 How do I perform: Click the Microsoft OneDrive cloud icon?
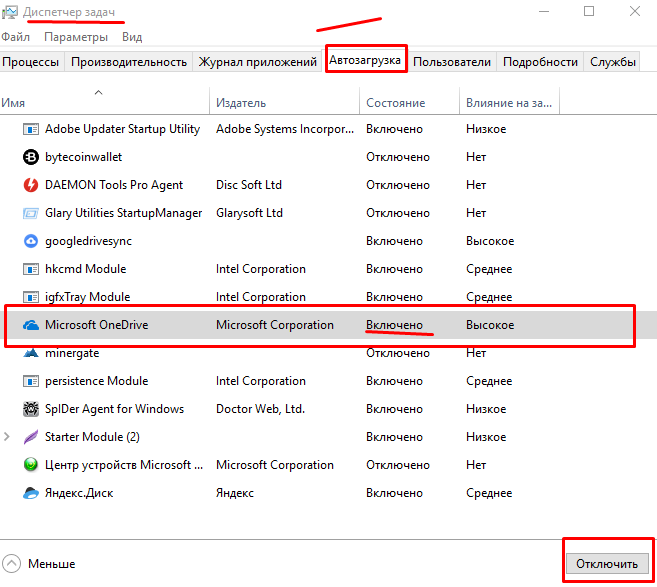coord(30,325)
